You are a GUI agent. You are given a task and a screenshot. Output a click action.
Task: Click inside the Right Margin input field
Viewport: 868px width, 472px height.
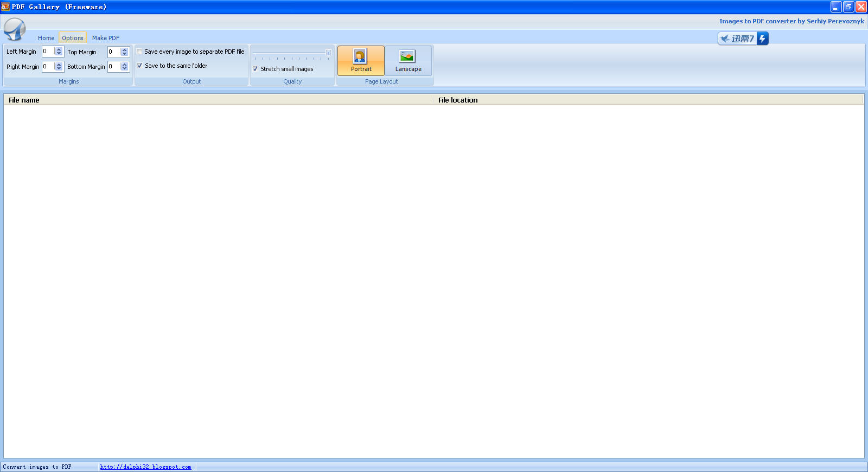pyautogui.click(x=48, y=66)
